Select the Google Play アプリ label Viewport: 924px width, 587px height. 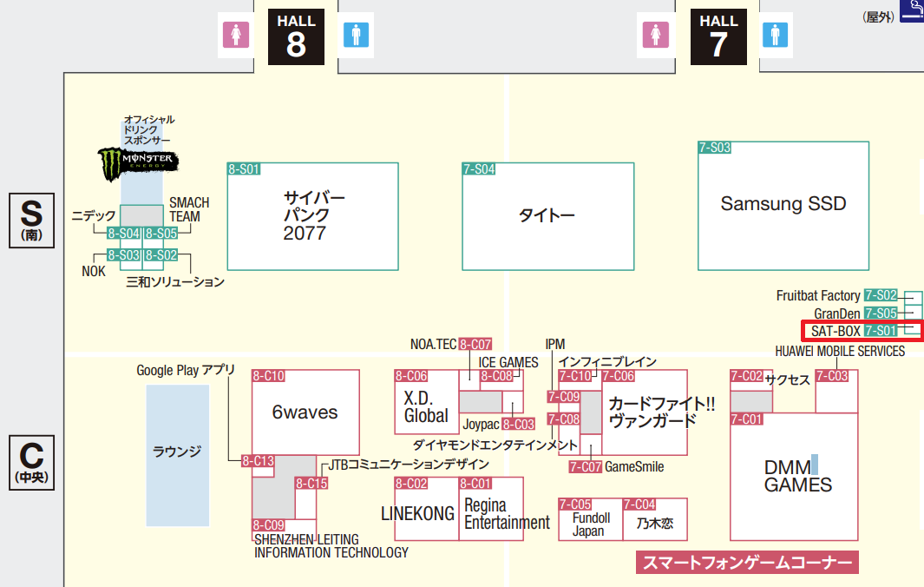(186, 371)
